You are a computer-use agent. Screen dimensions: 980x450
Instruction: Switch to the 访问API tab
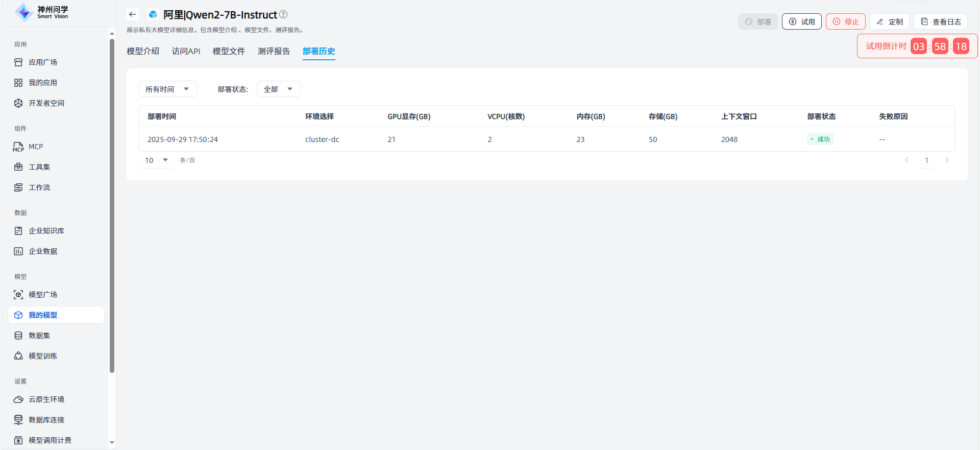pos(186,51)
